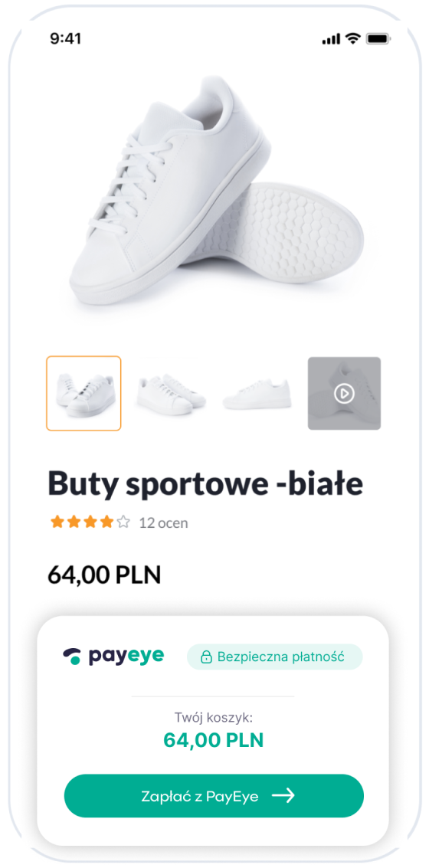This screenshot has height=868, width=429.
Task: View the second shoe pair thumbnail
Action: pyautogui.click(x=171, y=393)
